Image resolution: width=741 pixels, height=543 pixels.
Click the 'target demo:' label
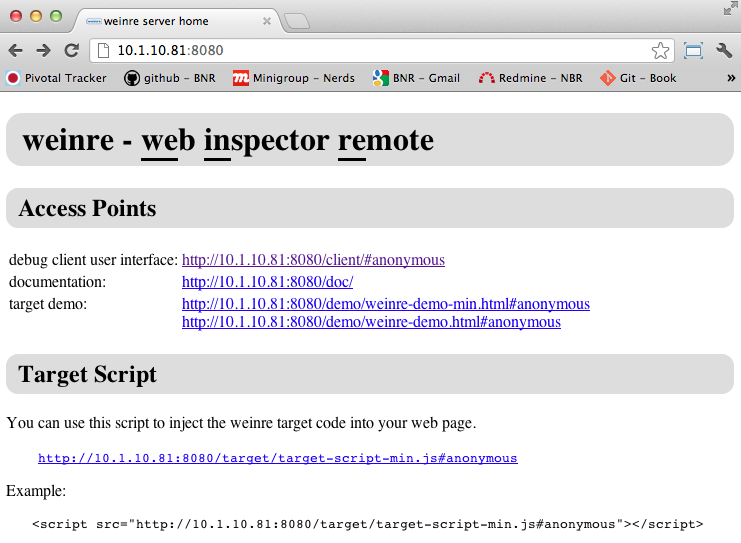pos(48,304)
